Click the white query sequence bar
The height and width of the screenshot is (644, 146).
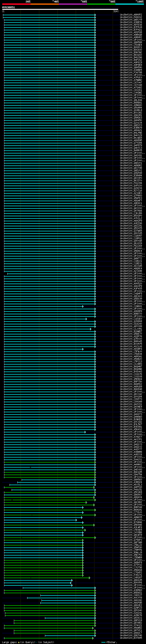tap(60, 9)
